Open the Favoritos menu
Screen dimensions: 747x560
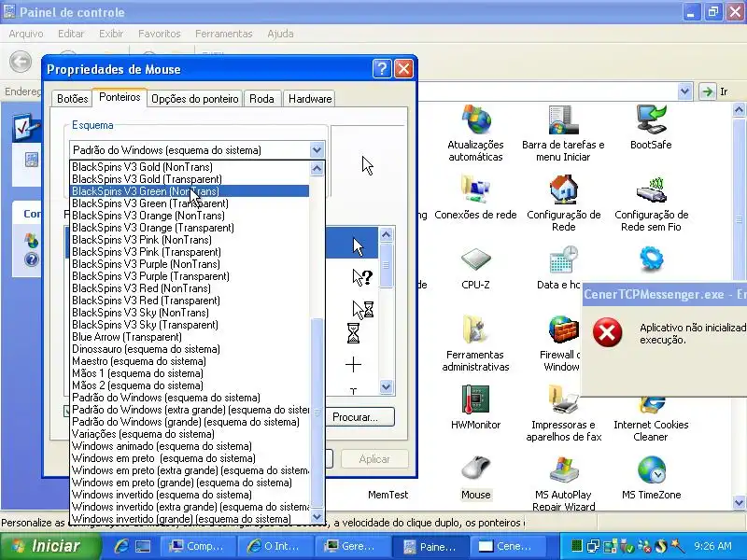[x=159, y=34]
